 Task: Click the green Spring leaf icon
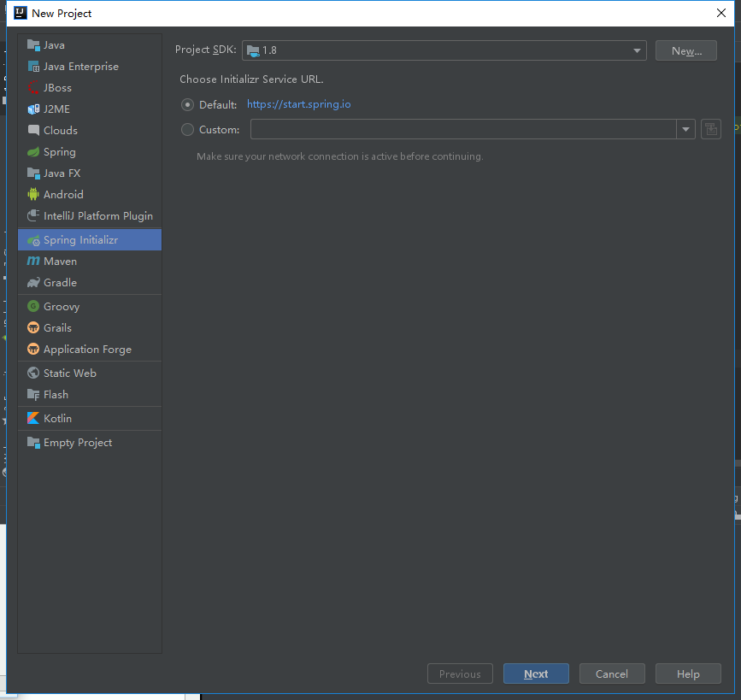pos(33,152)
